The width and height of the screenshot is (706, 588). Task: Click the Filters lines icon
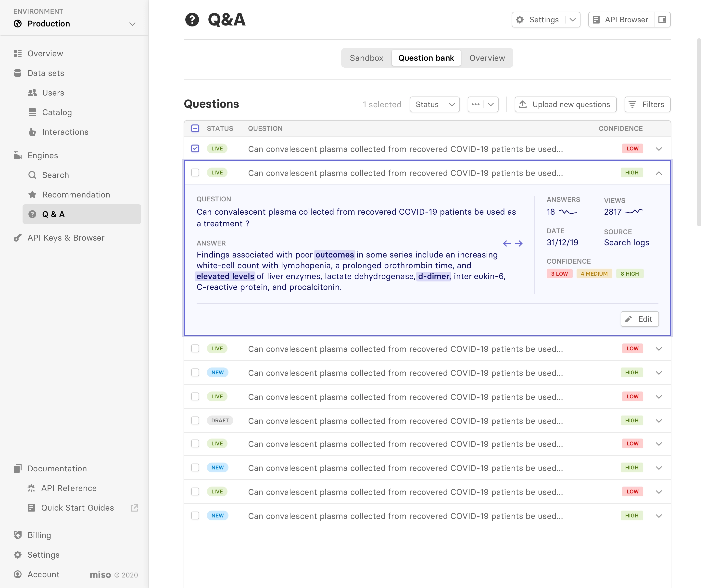tap(632, 105)
